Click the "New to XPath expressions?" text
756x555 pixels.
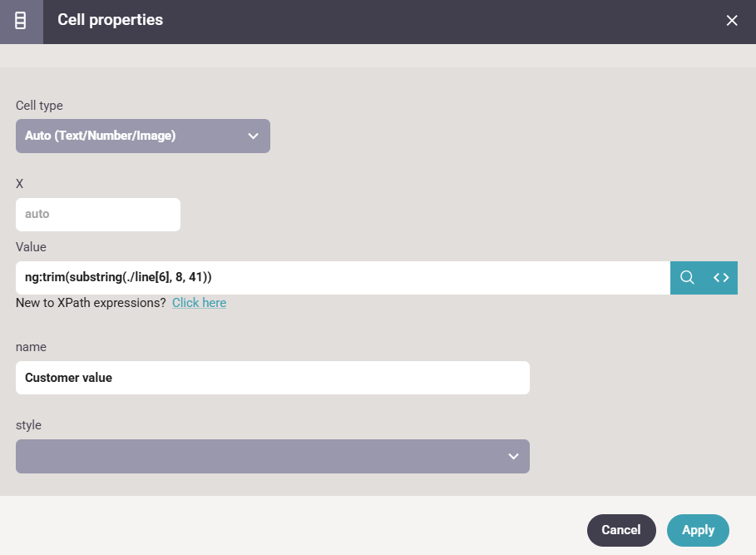tap(91, 303)
